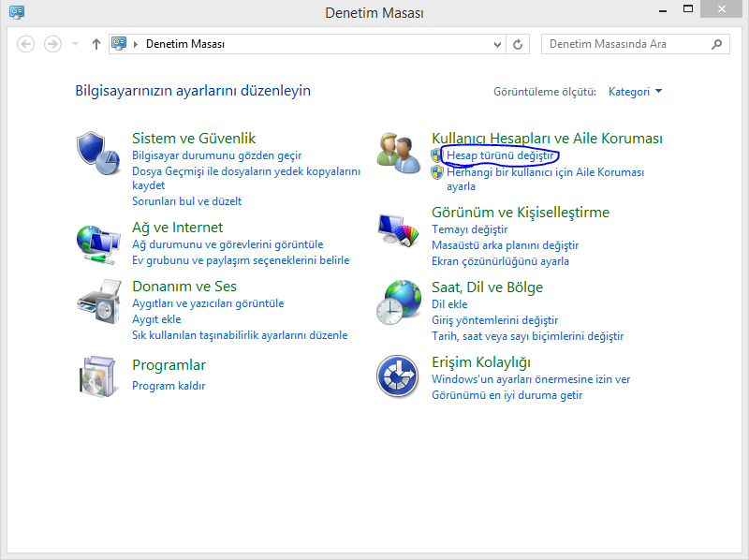
Task: Open Sistem ve Güvenlik category heading
Action: point(194,138)
